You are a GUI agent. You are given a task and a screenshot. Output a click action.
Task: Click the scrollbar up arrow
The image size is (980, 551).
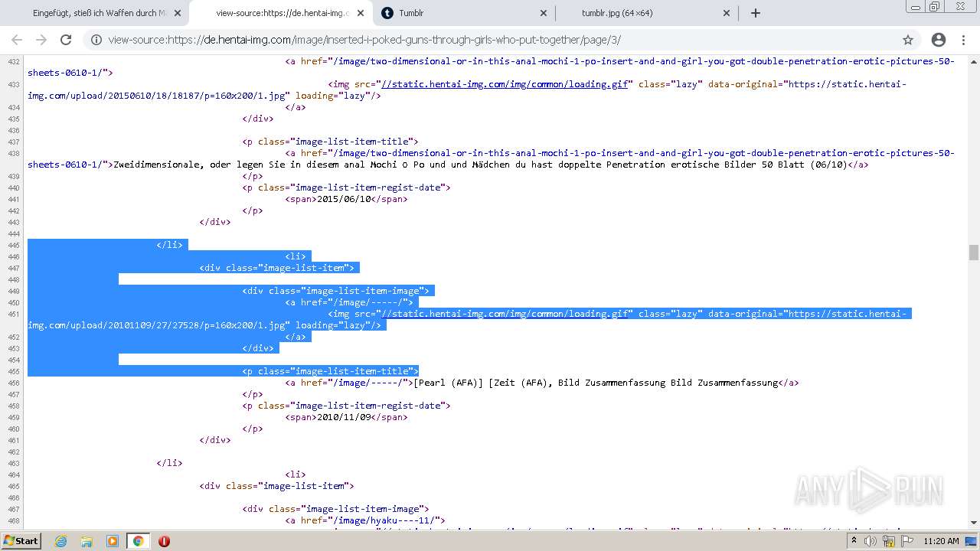pos(974,60)
